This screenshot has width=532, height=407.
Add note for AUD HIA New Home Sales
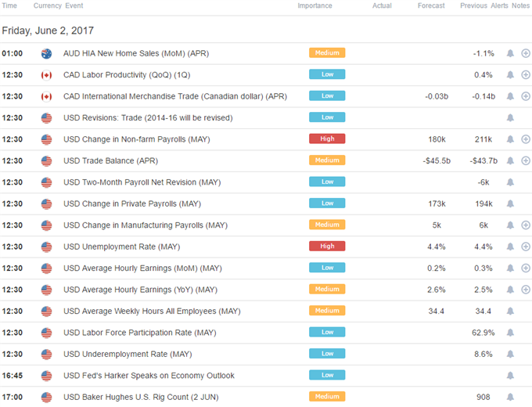pos(526,53)
